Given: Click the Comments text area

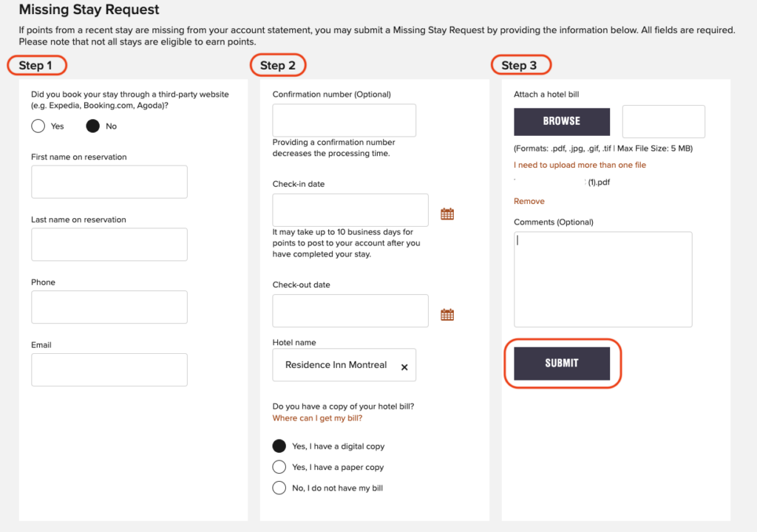Looking at the screenshot, I should (x=602, y=279).
